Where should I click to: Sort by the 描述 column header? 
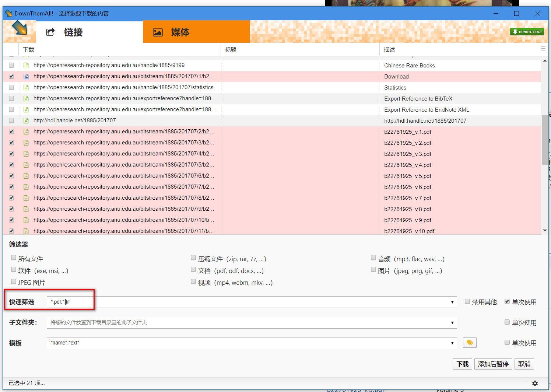coord(460,49)
